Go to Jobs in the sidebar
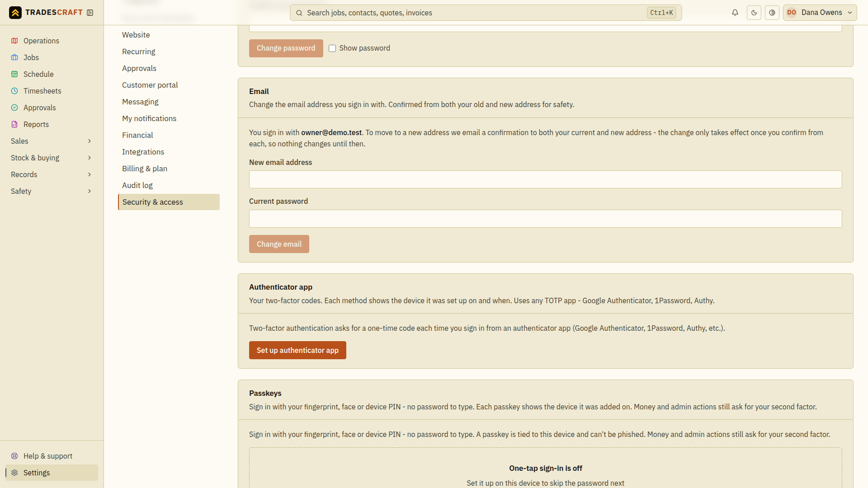The image size is (868, 488). click(52, 57)
